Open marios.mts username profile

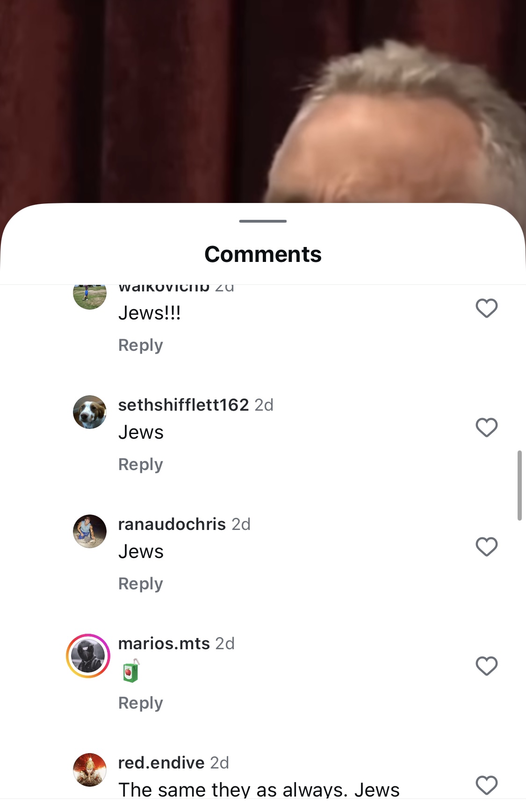coord(164,644)
